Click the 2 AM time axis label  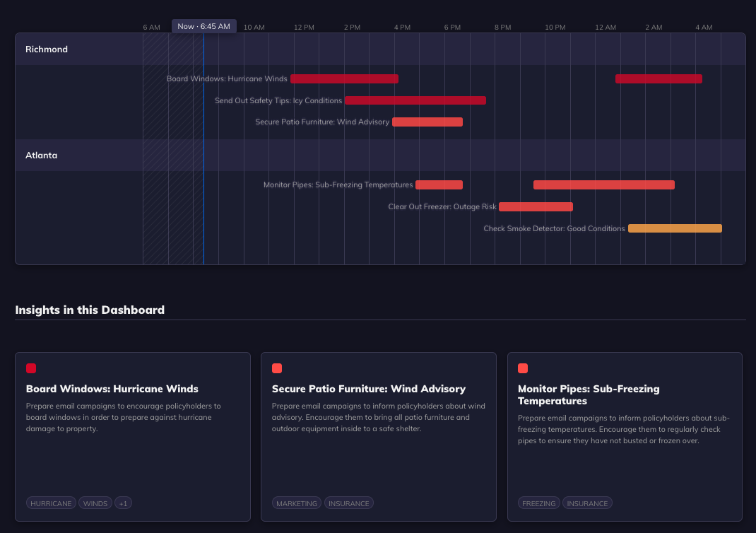pos(654,28)
